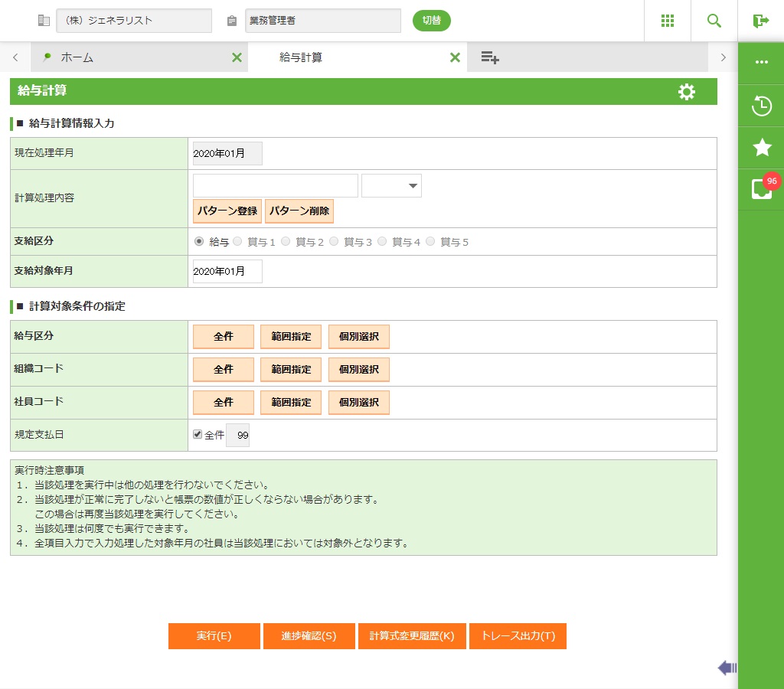784x689 pixels.
Task: Close the 給与計算 tab
Action: [x=455, y=57]
